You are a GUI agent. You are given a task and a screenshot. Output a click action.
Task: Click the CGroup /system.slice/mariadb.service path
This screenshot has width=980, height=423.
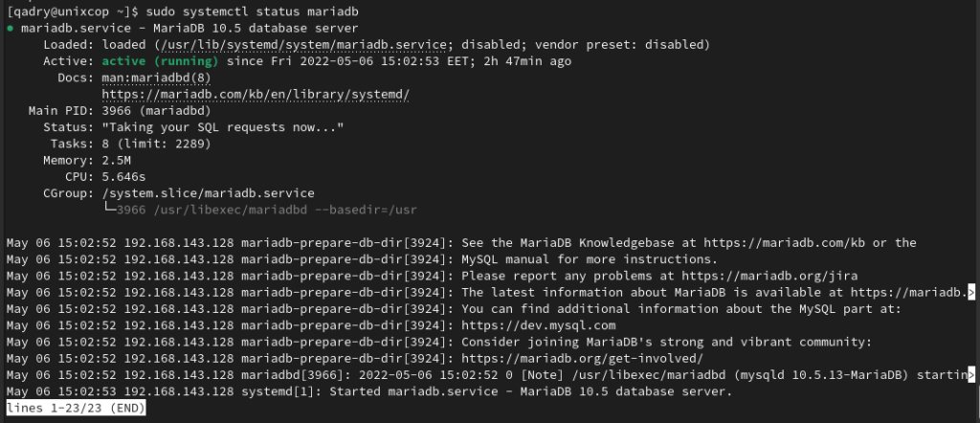click(208, 193)
